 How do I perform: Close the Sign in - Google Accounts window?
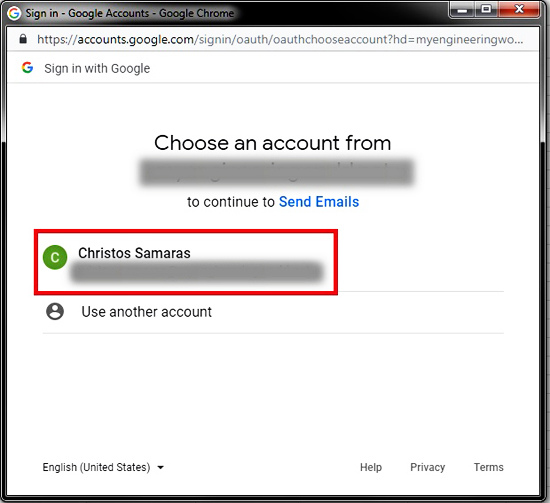[519, 9]
